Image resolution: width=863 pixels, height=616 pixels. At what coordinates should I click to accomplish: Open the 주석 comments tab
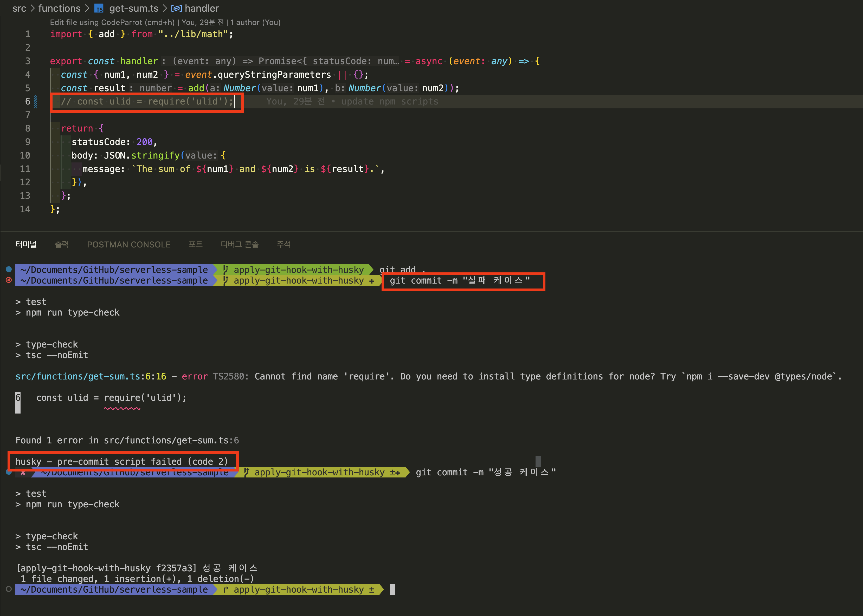[284, 244]
